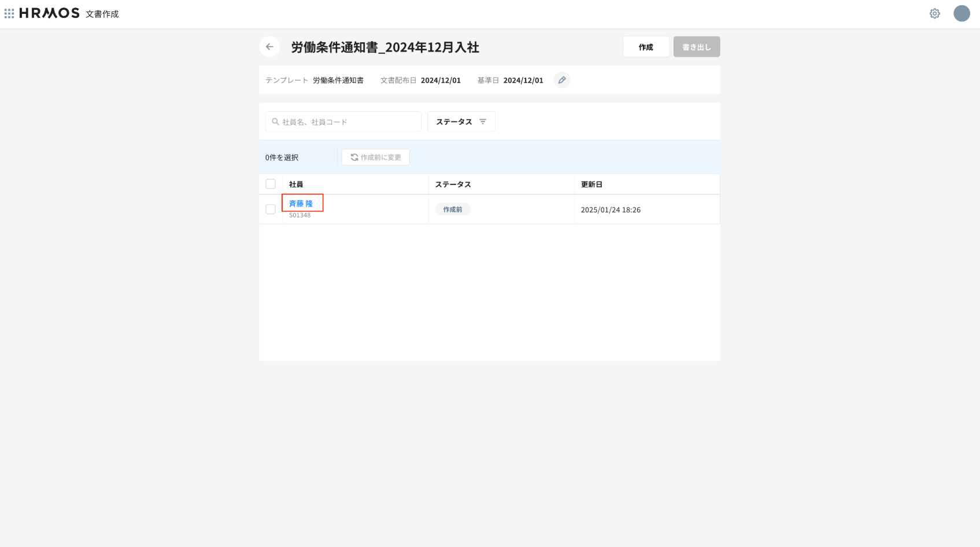
Task: Click the 更新日 column header
Action: [x=591, y=184]
